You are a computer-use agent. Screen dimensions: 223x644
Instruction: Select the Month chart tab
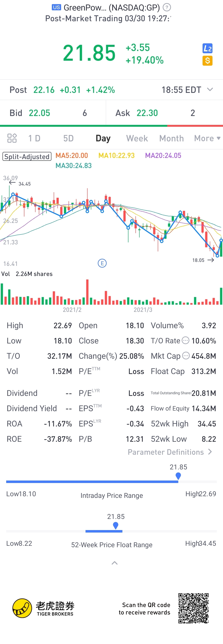pos(172,138)
